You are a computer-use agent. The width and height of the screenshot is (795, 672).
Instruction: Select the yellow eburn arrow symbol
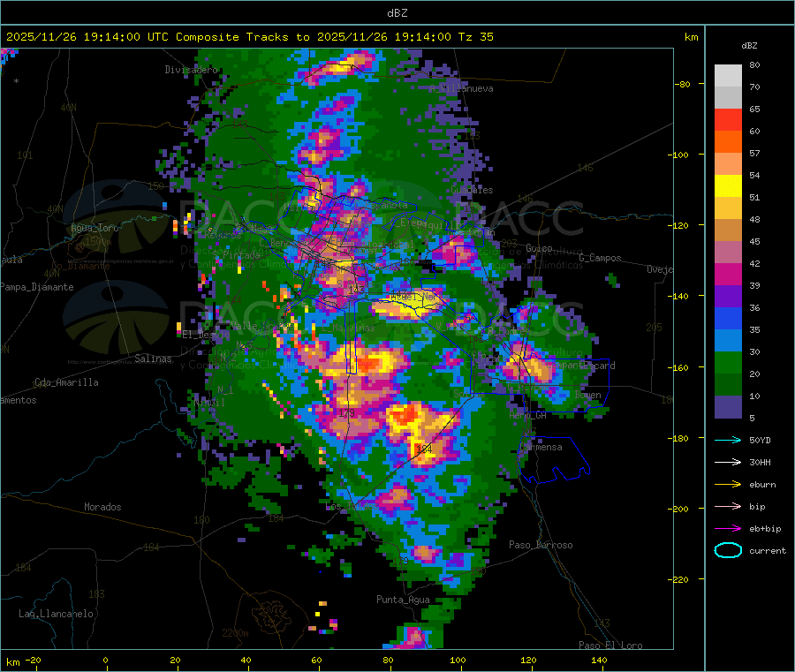pos(728,485)
